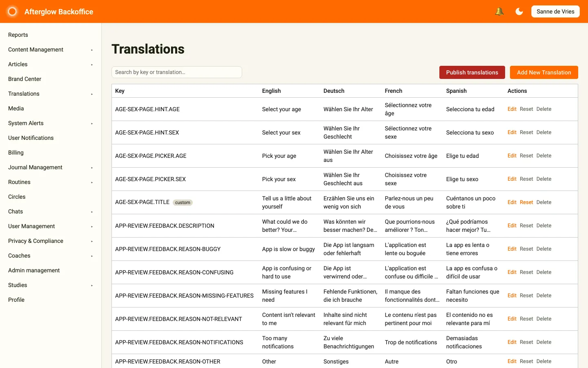Expand User Management submenu arrow
Viewport: 588px width, 368px height.
[92, 227]
